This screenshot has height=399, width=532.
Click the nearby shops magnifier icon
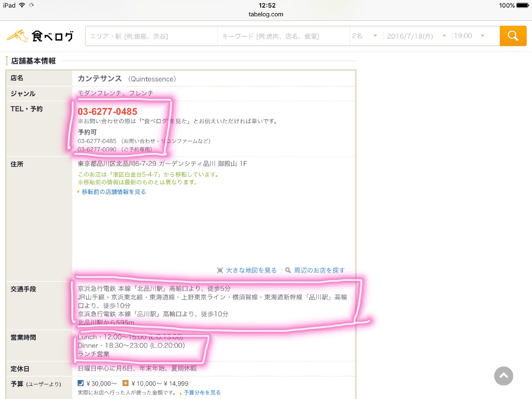click(288, 270)
